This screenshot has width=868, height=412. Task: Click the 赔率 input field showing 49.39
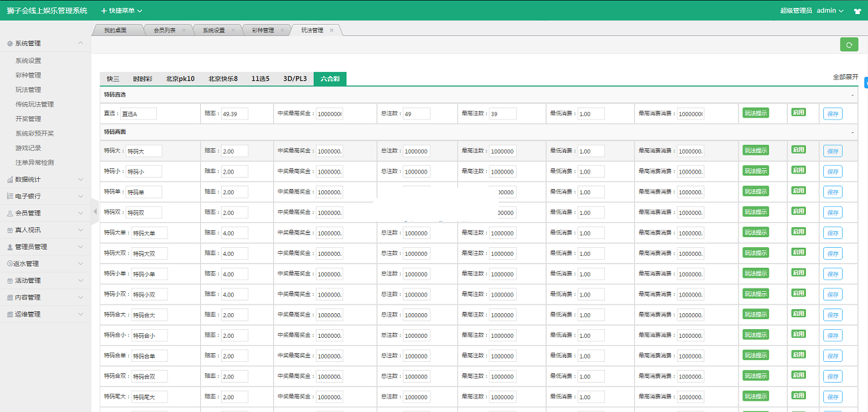234,114
